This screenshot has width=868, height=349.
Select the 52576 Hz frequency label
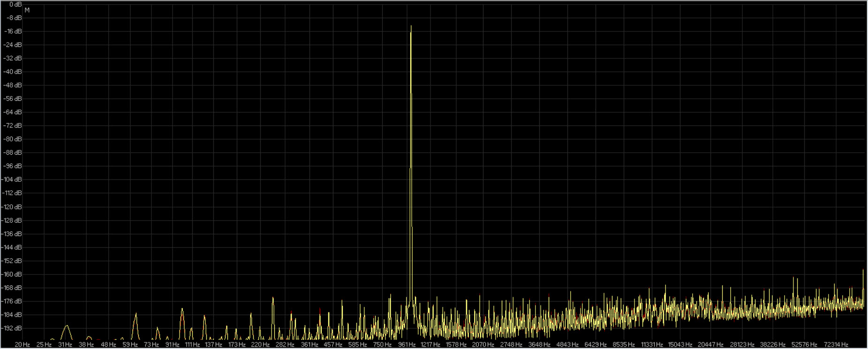tap(804, 344)
